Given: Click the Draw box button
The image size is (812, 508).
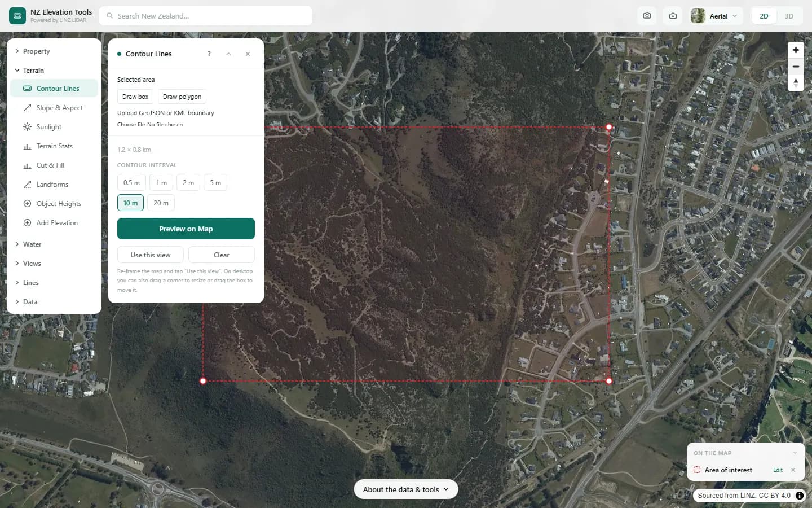Looking at the screenshot, I should point(135,97).
